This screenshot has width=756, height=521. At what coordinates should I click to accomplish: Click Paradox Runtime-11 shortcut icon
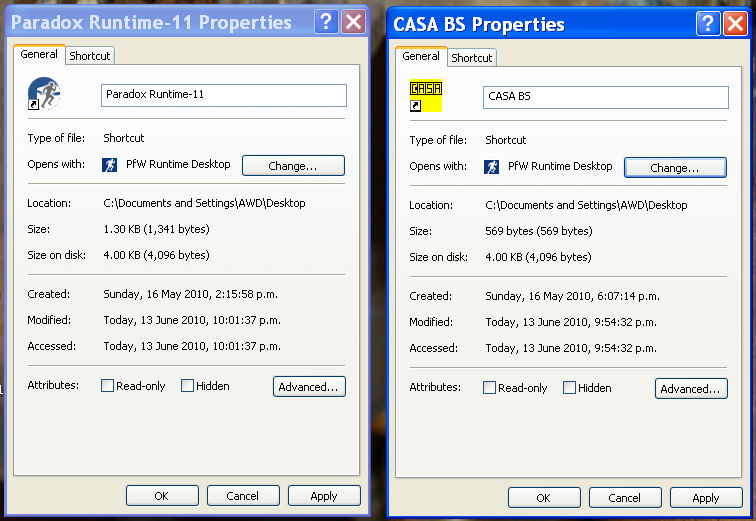point(44,94)
